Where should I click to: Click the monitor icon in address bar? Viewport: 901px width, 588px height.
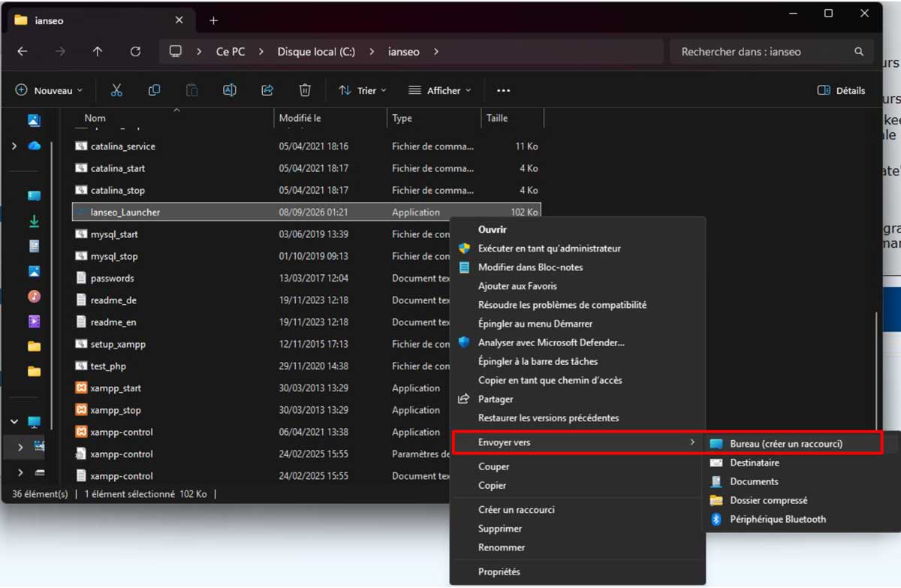176,52
